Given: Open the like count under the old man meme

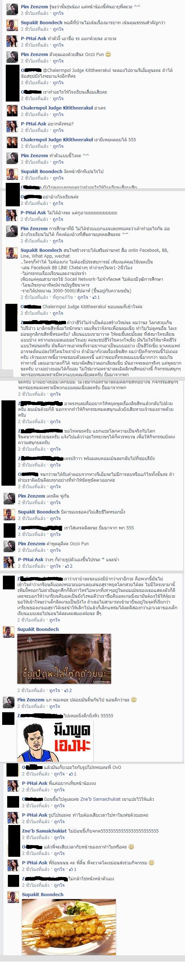Looking at the screenshot, I should tap(68, 690).
